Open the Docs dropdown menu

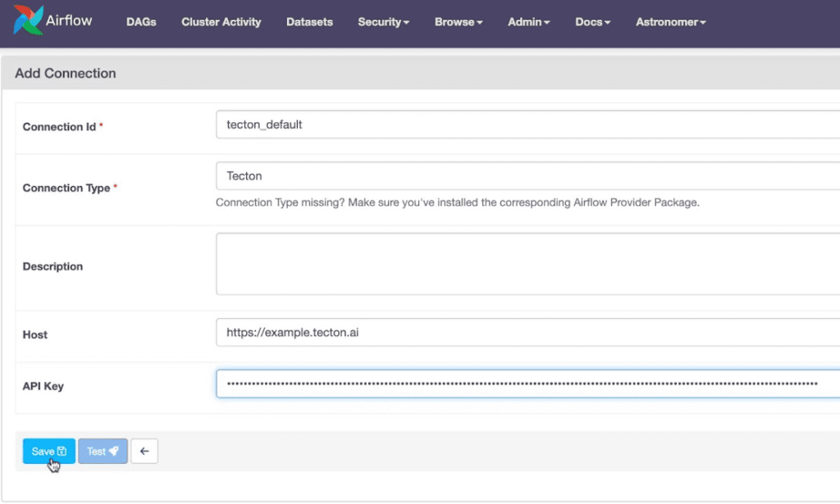coord(592,22)
